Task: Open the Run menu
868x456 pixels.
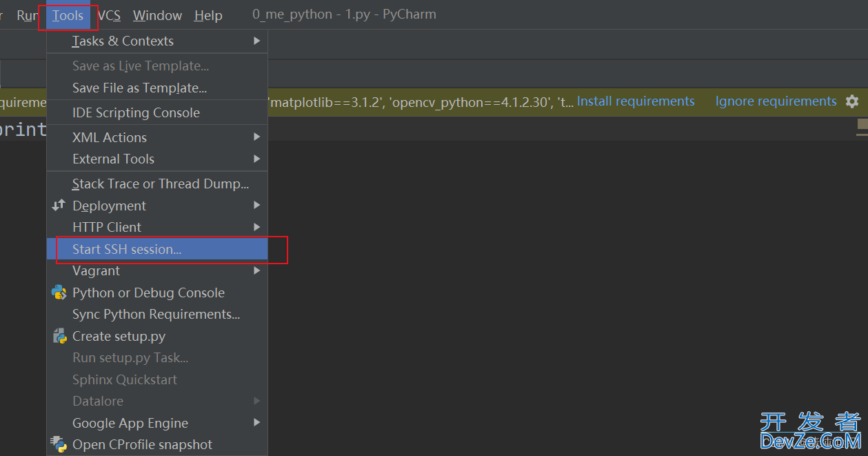Action: [28, 15]
